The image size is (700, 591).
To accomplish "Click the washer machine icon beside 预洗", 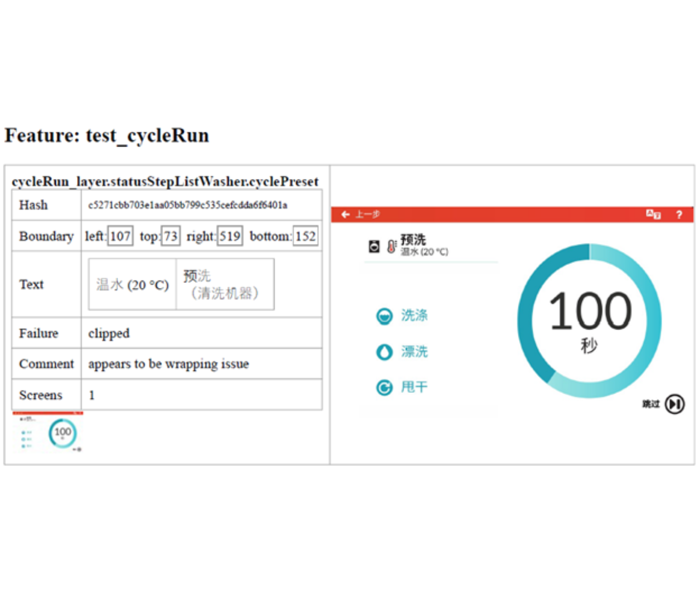I will click(x=374, y=247).
